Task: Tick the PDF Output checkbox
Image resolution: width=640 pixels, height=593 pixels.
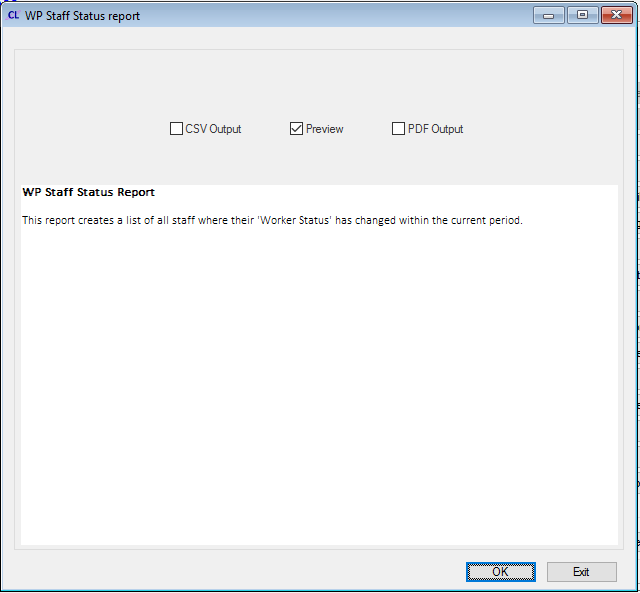Action: point(398,129)
